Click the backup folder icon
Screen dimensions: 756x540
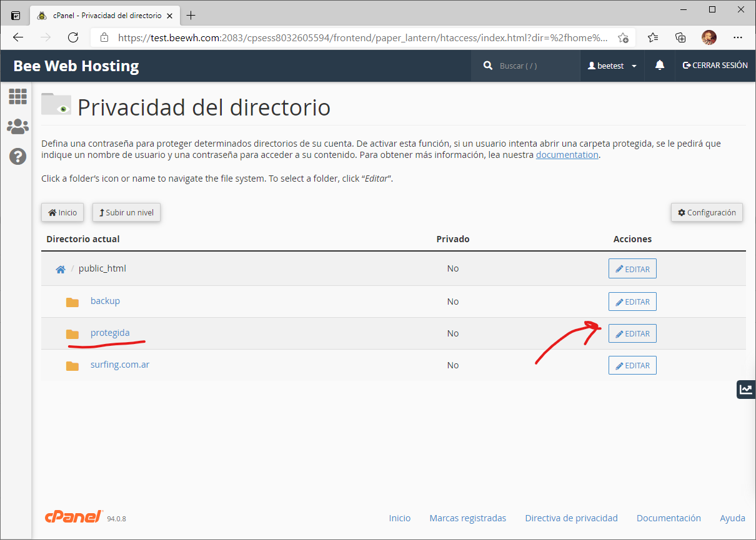click(x=72, y=302)
